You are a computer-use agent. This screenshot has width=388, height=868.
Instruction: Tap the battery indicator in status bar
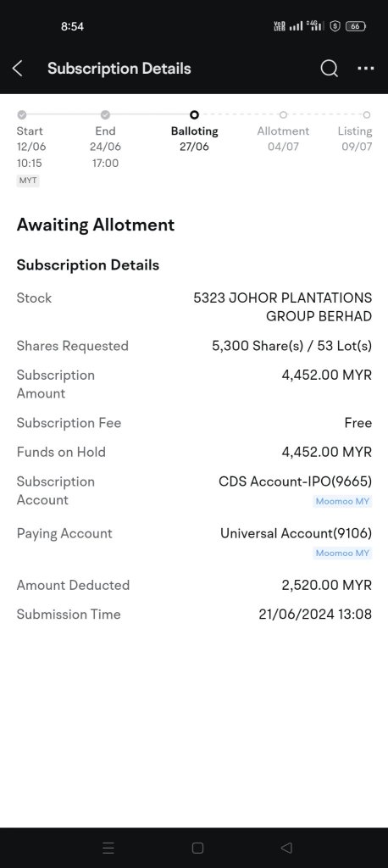point(356,26)
